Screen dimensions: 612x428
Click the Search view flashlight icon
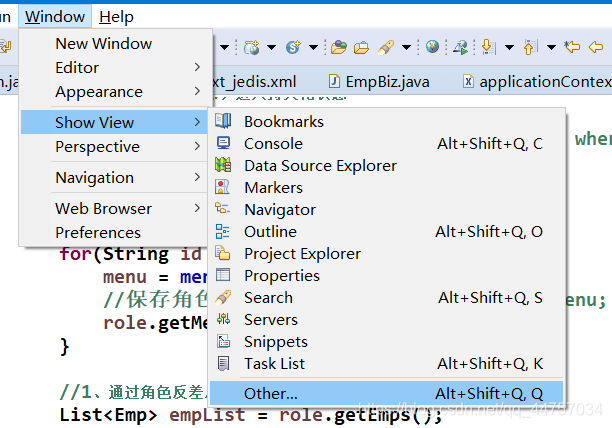(223, 297)
